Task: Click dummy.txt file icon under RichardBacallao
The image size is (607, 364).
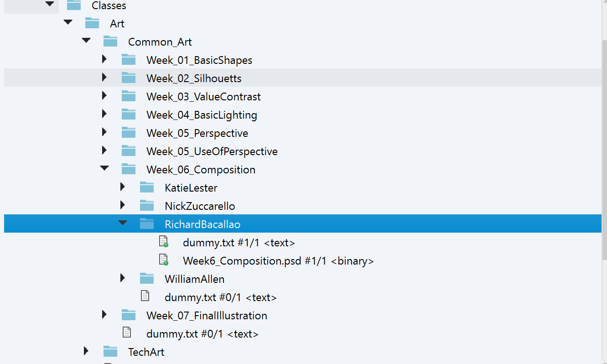Action: coord(163,242)
